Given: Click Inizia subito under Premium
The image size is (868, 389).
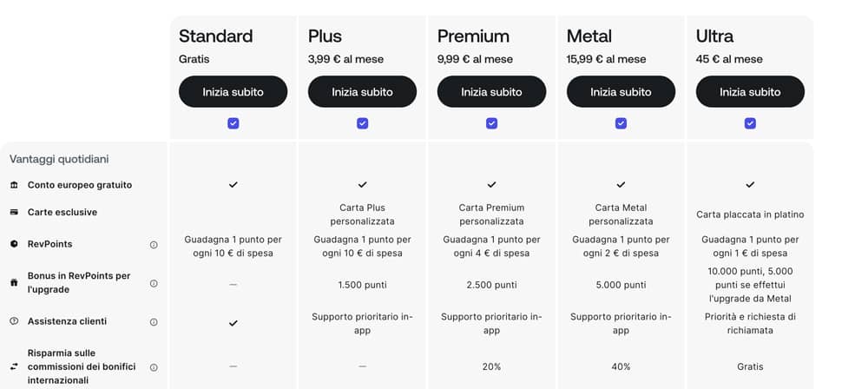Looking at the screenshot, I should click(491, 92).
